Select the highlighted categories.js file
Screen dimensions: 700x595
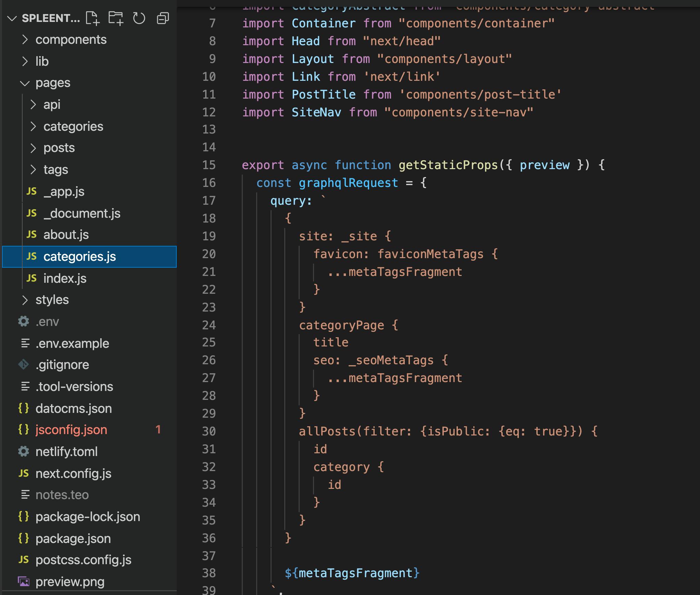click(x=79, y=256)
